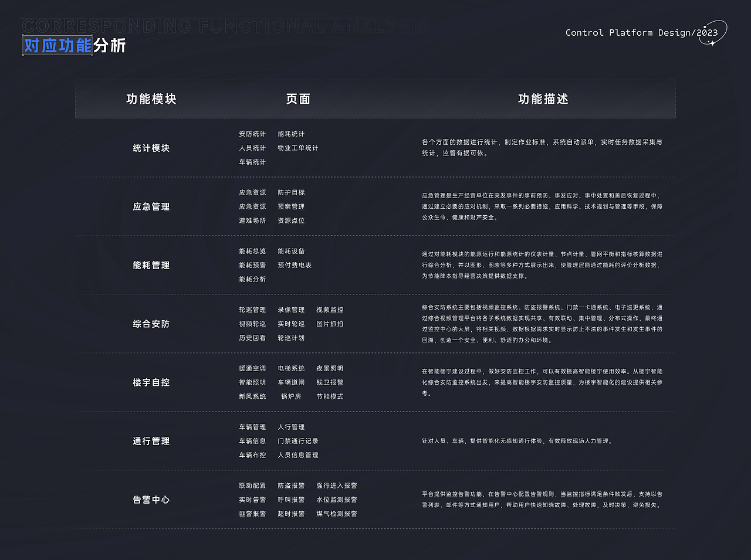Select the 告警中心 module entry
Screen dimensions: 751x560
151,500
